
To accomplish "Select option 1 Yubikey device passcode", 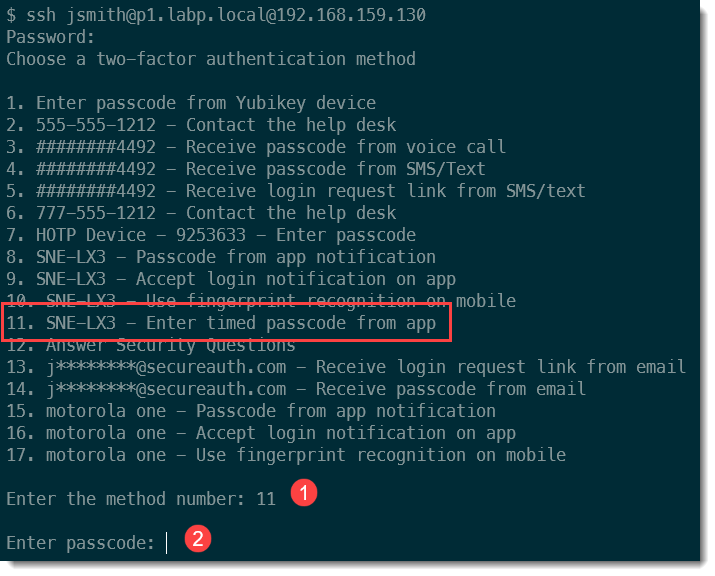I will point(191,103).
